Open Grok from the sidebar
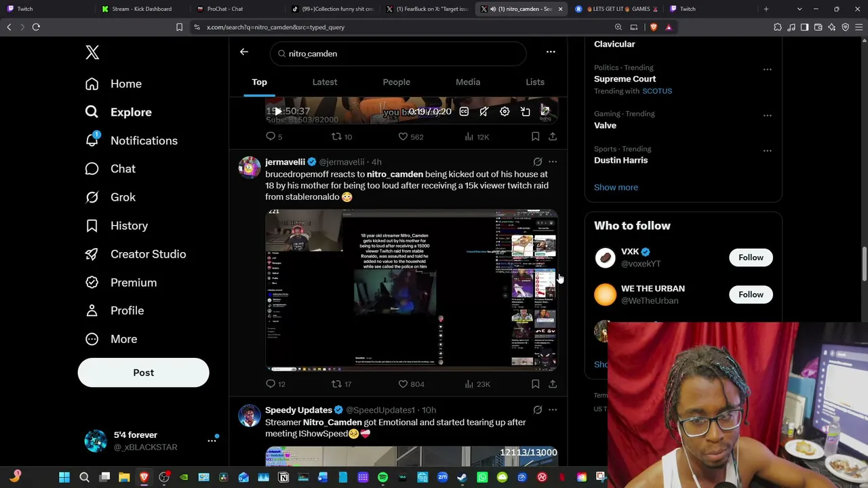Screen dimensions: 868x488 110,197
